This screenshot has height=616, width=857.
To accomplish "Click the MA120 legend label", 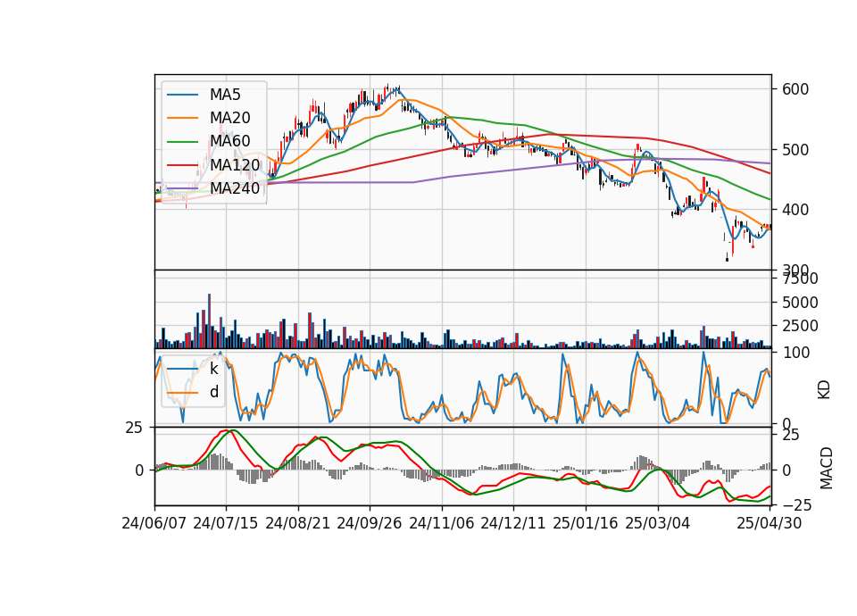I will (235, 164).
